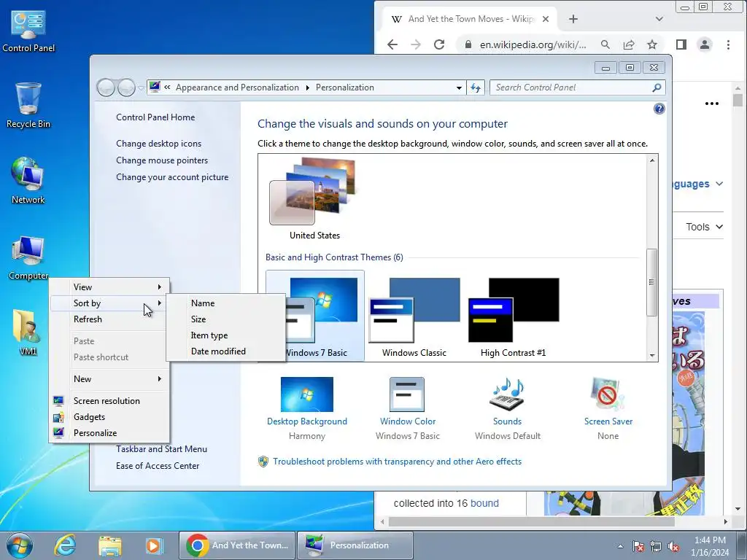Open Chrome tab search chevron
The width and height of the screenshot is (747, 560).
(659, 19)
